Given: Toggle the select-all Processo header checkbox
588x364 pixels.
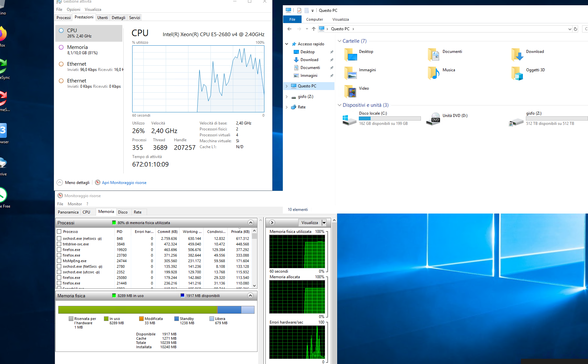Looking at the screenshot, I should (x=59, y=232).
